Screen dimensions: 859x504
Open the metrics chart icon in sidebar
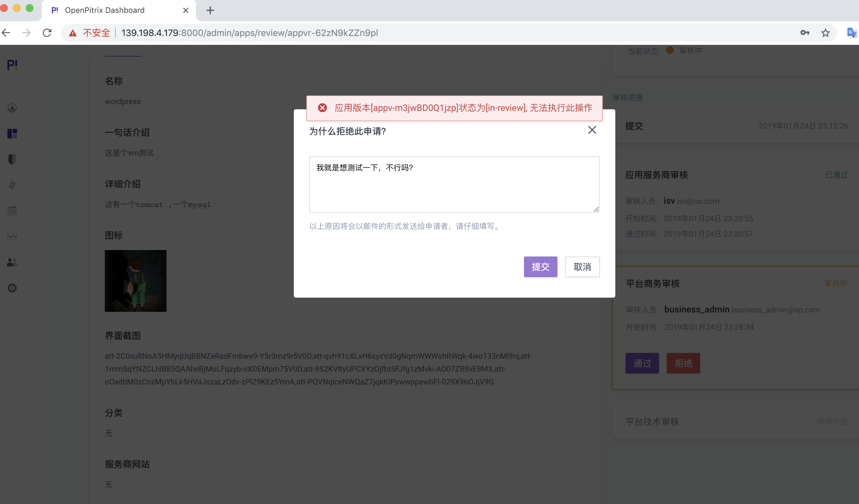pyautogui.click(x=12, y=236)
